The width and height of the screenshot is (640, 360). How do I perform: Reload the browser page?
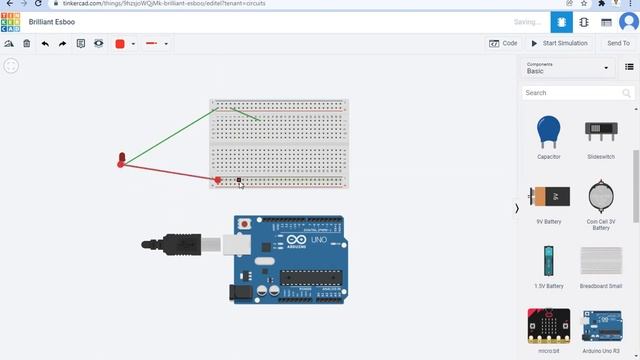[x=38, y=3]
